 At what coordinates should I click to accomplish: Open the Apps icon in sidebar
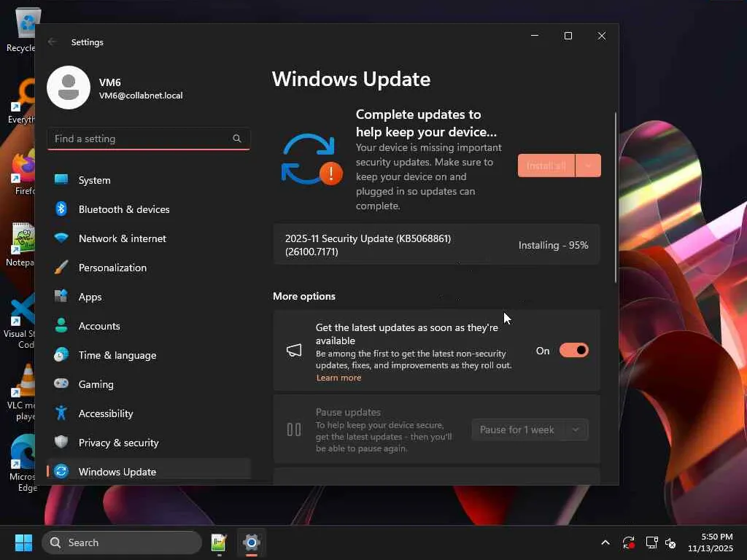coord(61,296)
